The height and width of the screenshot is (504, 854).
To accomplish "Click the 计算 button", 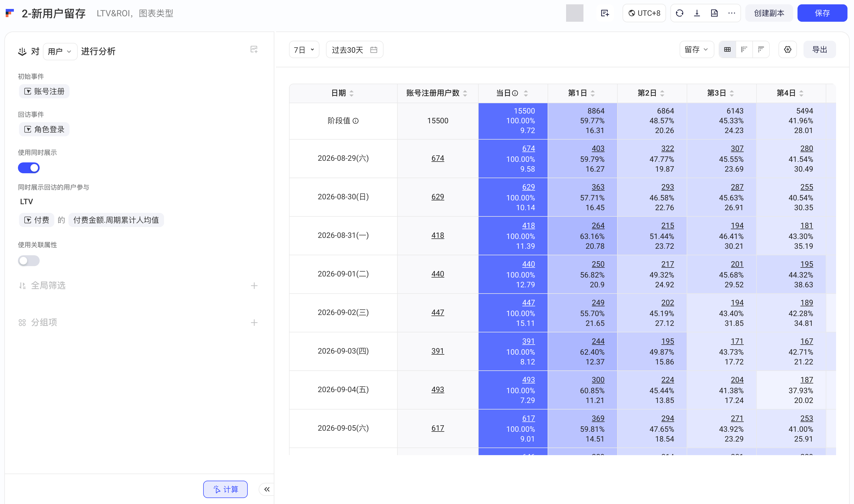I will [x=225, y=489].
